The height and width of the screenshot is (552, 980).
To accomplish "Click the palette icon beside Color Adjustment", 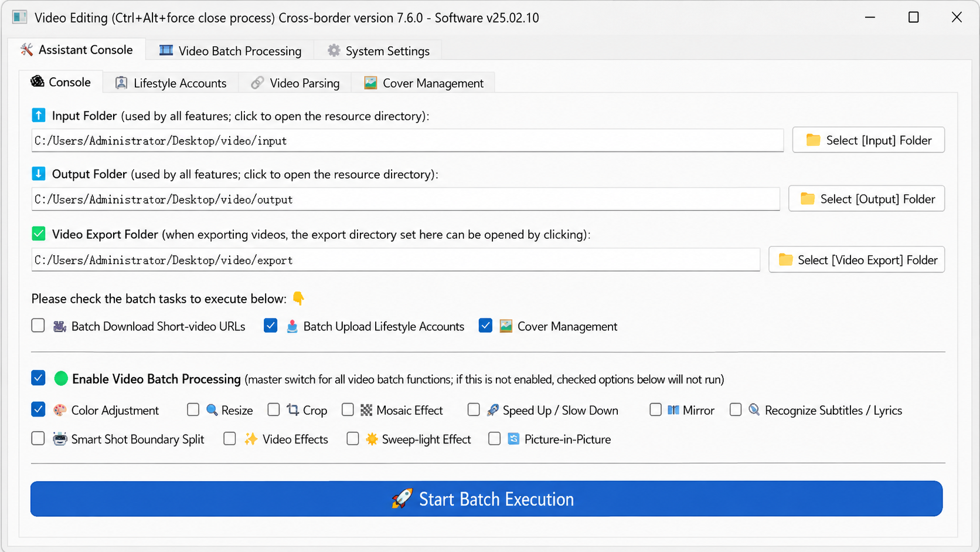I will coord(60,410).
